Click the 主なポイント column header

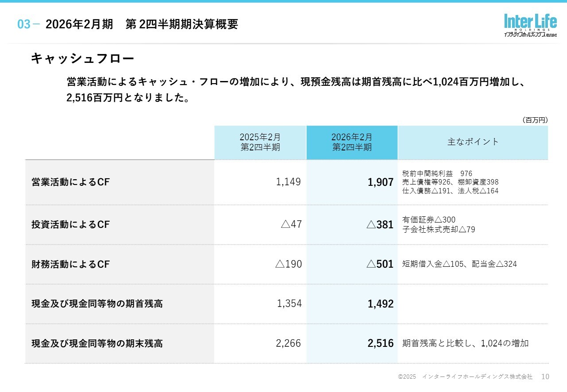point(473,142)
